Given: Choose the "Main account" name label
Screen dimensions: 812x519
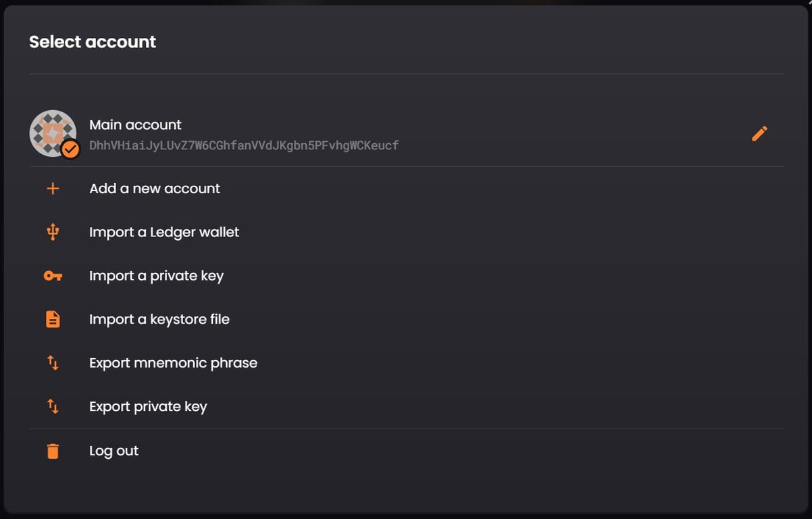Looking at the screenshot, I should click(135, 125).
